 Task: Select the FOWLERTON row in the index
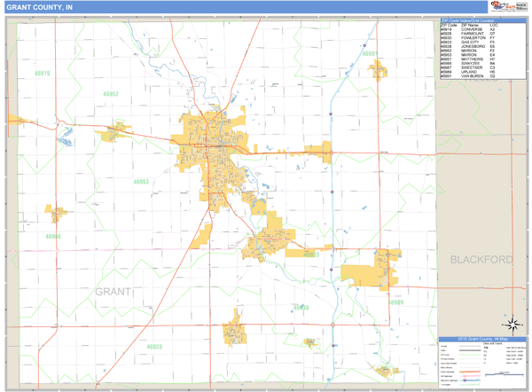pyautogui.click(x=468, y=37)
